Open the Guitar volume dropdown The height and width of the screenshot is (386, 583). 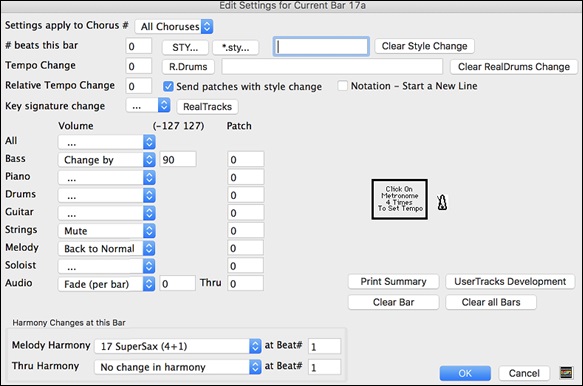click(107, 213)
